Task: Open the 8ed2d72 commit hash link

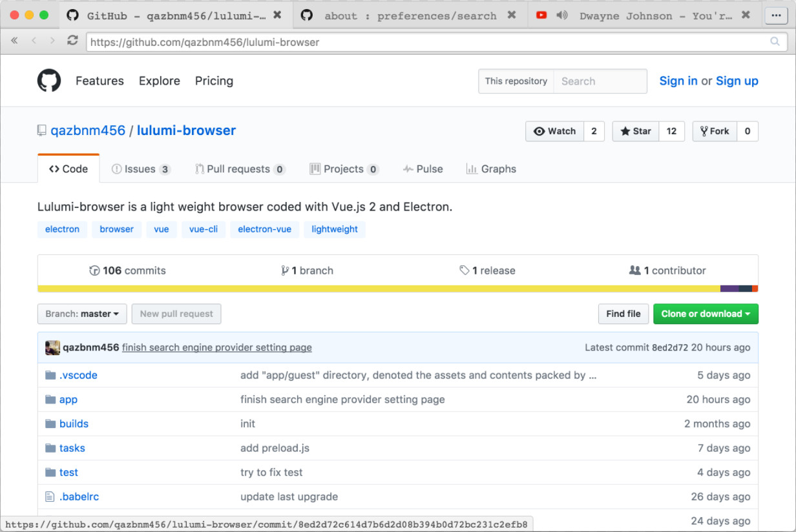Action: coord(670,347)
